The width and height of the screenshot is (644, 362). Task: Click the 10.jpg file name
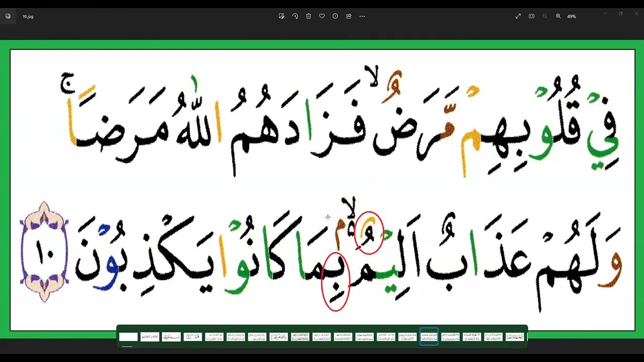pos(28,17)
